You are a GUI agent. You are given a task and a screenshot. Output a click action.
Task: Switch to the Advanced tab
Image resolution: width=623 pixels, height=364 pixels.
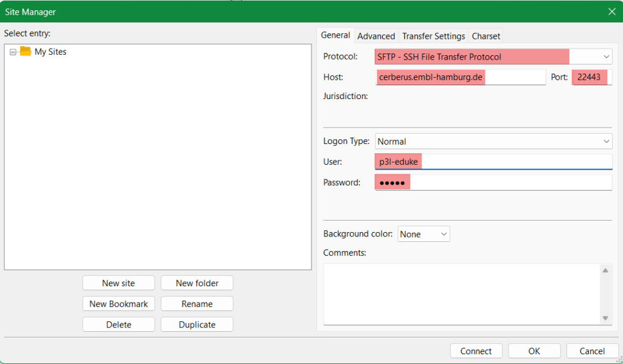(x=376, y=36)
